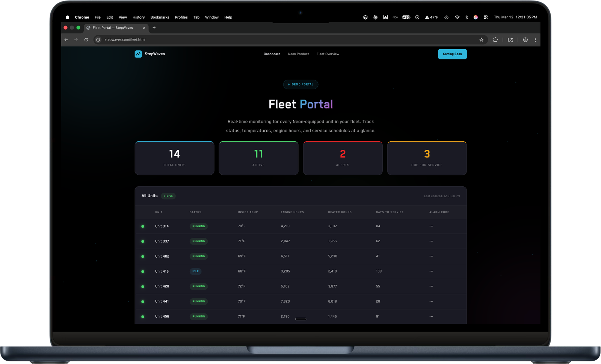Open the Neon Product link
The image size is (601, 364).
point(298,54)
